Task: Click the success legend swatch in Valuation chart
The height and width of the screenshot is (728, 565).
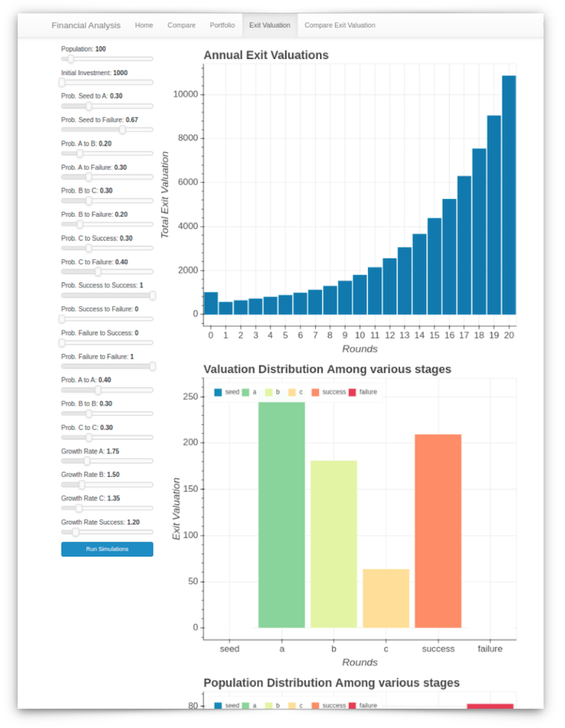Action: click(315, 392)
